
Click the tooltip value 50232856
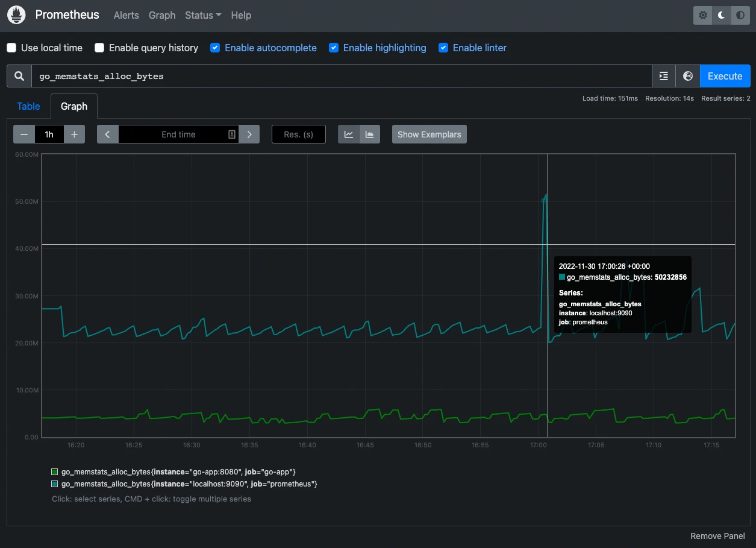coord(670,277)
